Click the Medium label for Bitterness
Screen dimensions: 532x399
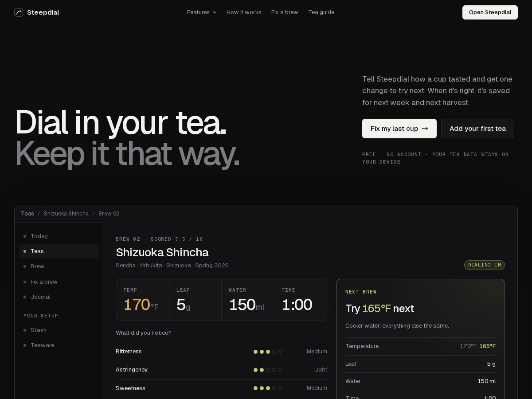pos(317,352)
